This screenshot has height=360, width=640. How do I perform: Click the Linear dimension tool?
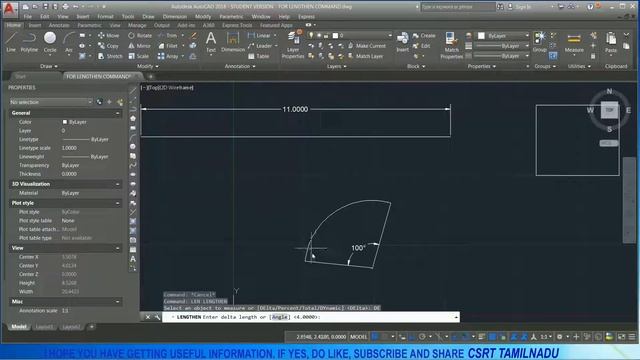pos(259,36)
